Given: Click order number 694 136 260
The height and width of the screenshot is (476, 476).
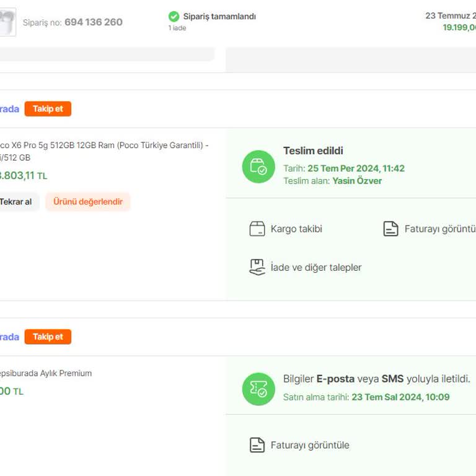Looking at the screenshot, I should click(x=94, y=22).
